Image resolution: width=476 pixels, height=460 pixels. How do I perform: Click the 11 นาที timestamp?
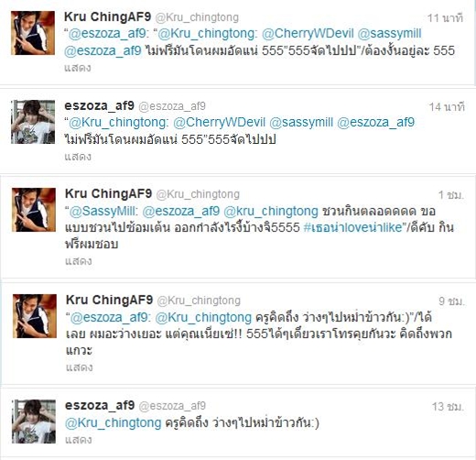click(445, 18)
